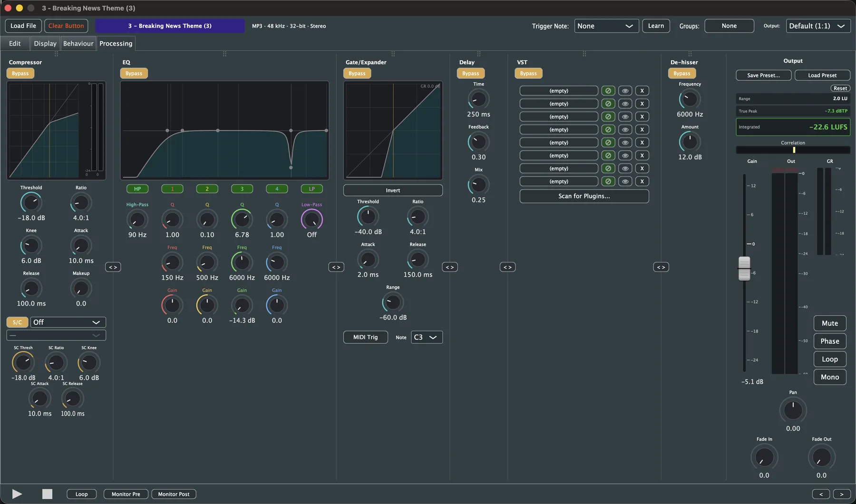Click the swap arrows after the Delay
856x504 pixels.
pyautogui.click(x=507, y=267)
